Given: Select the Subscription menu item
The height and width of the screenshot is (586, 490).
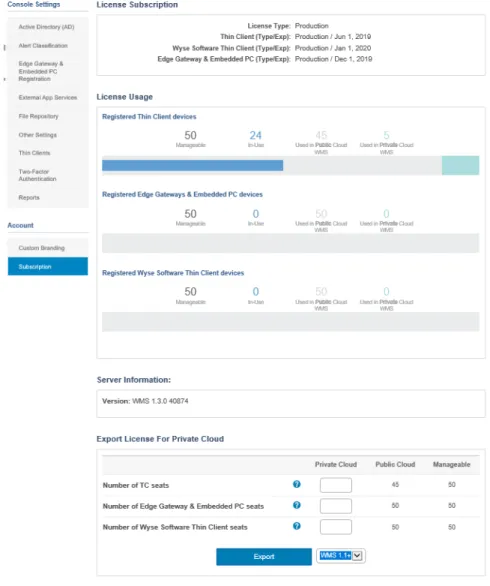Looking at the screenshot, I should [x=48, y=266].
